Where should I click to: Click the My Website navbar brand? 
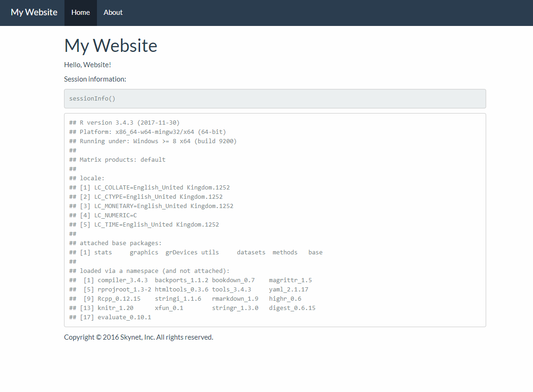tap(34, 13)
